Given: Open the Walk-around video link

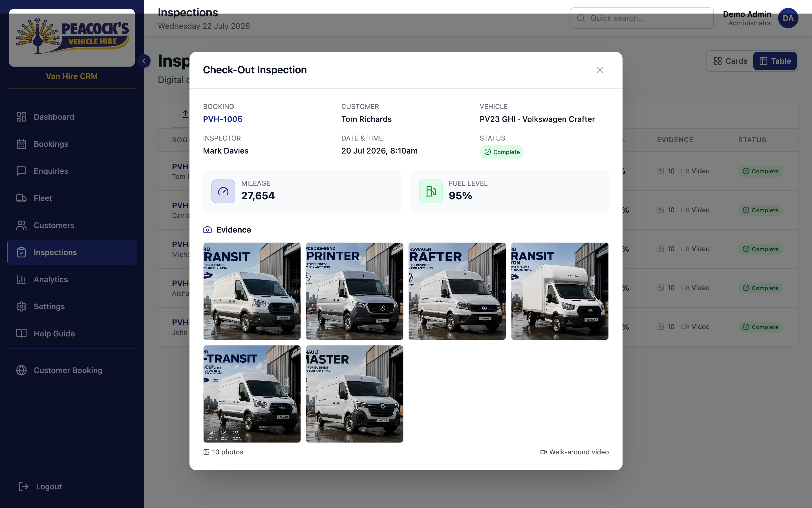Looking at the screenshot, I should pos(574,452).
